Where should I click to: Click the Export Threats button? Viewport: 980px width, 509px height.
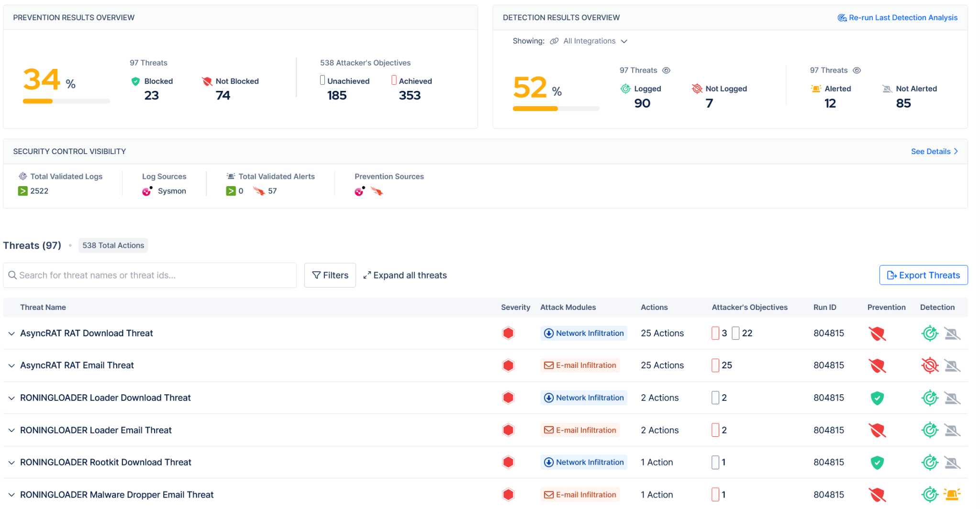click(923, 275)
